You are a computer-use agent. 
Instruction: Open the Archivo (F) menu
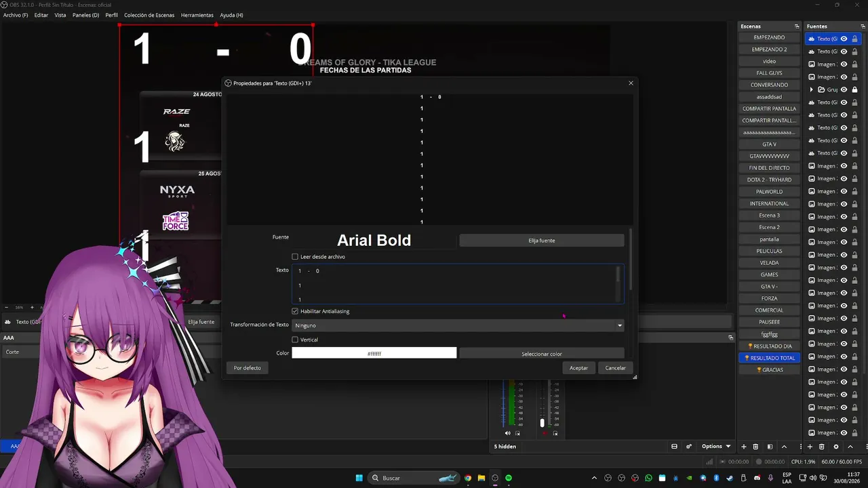pyautogui.click(x=16, y=15)
